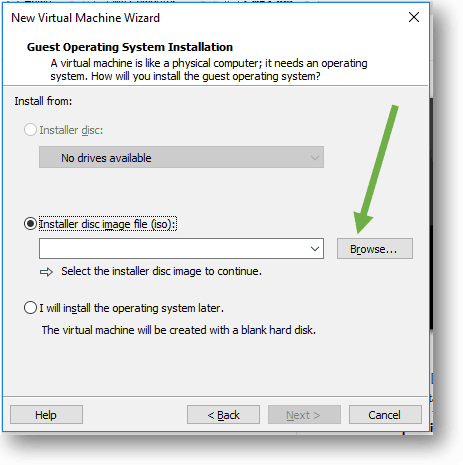Viewport: 463px width, 465px height.
Task: Click the chevron on the drives dropdown
Action: 315,158
